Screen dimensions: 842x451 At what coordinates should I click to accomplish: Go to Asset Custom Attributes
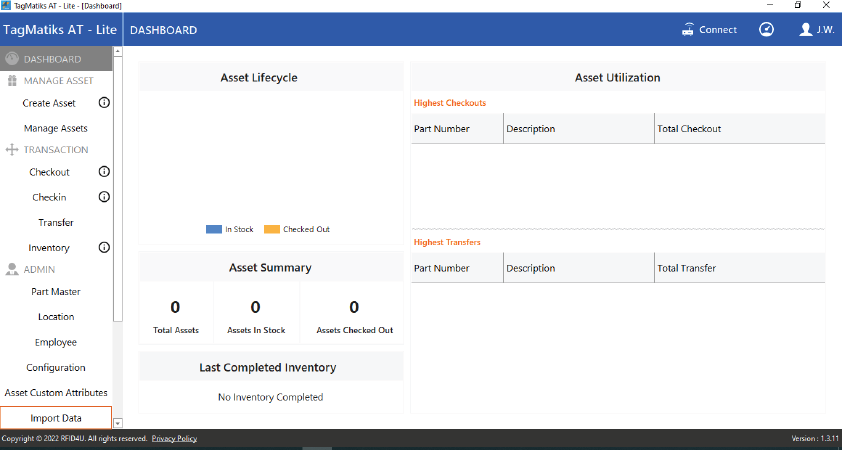pyautogui.click(x=56, y=393)
